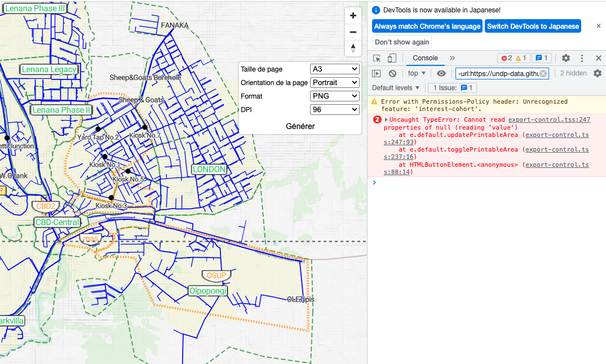Toggle device toolbar emulation icon

pyautogui.click(x=392, y=58)
